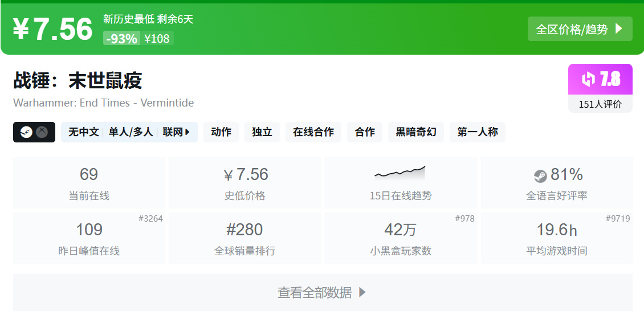The image size is (644, 323).
Task: Click the -93% discount badge
Action: [x=121, y=39]
